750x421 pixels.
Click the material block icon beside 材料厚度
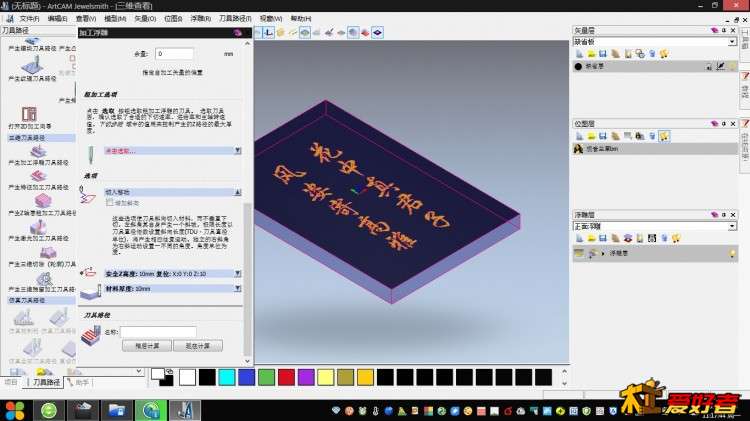coord(90,291)
